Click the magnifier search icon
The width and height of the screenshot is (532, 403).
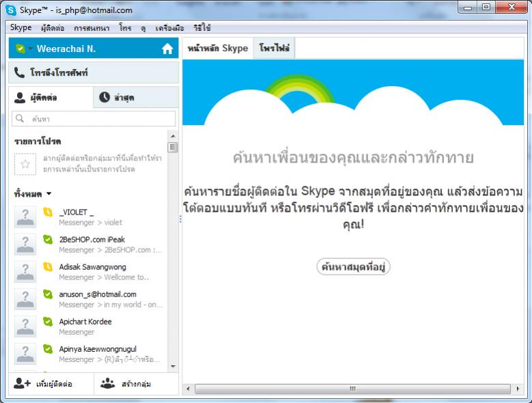20,118
